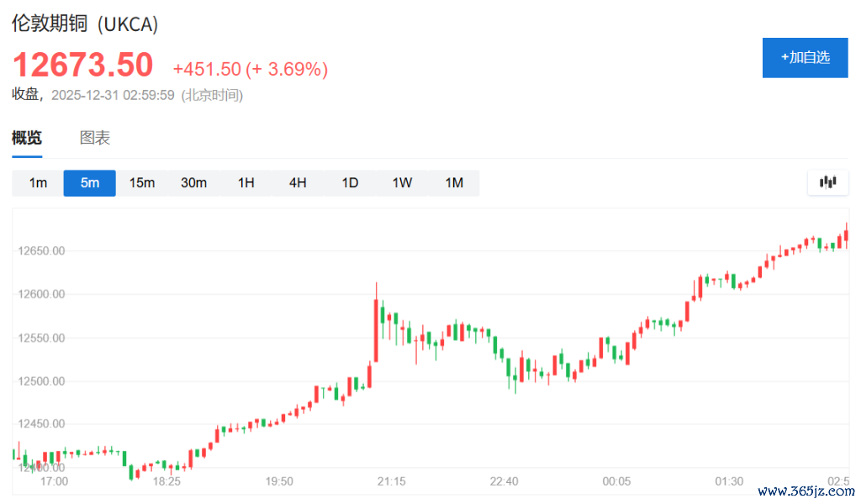The image size is (861, 504).
Task: Switch chart to 1M monthly interval
Action: tap(454, 183)
